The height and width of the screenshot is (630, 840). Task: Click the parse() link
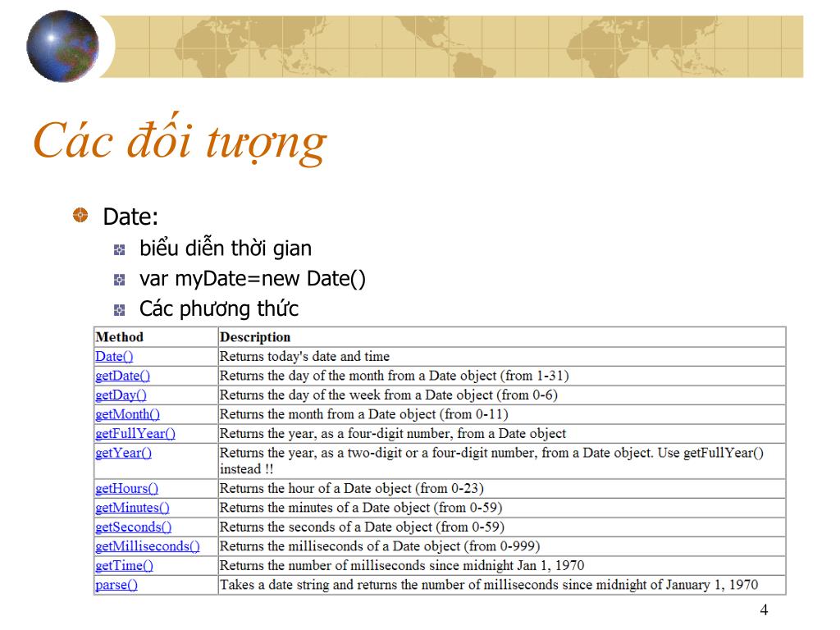pyautogui.click(x=116, y=585)
